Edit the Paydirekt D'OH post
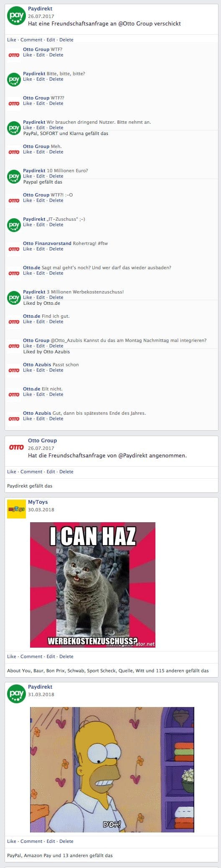Image resolution: width=221 pixels, height=868 pixels. (51, 841)
